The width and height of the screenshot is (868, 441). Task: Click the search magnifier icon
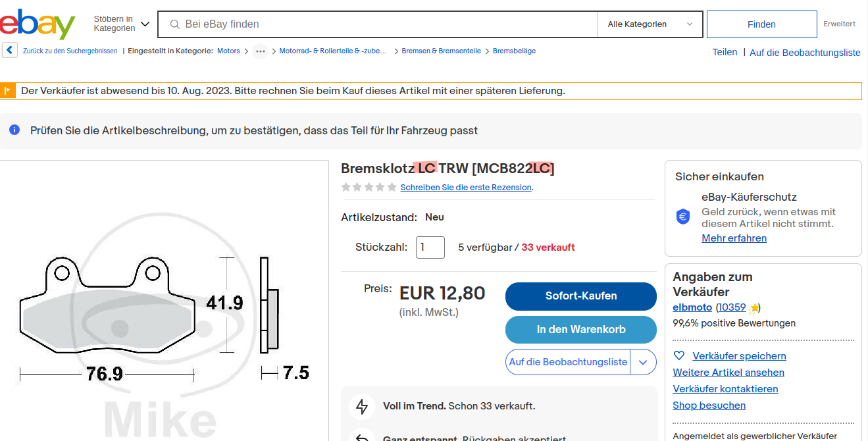click(175, 24)
